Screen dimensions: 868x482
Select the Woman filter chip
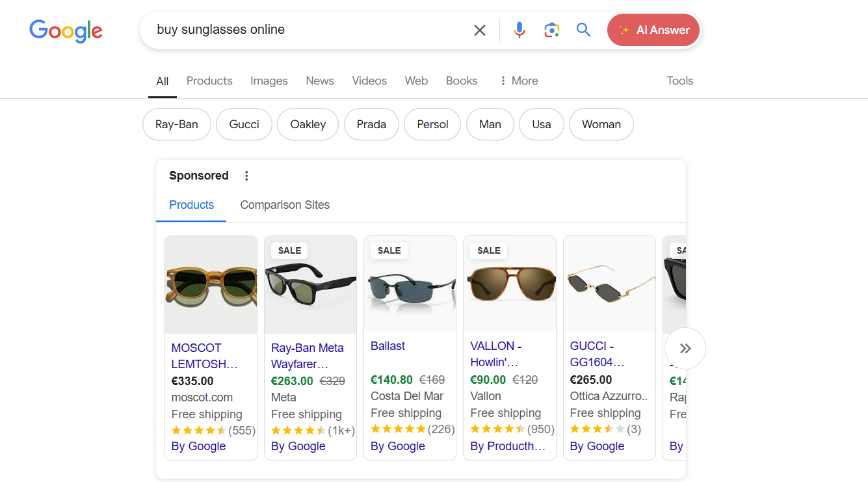(601, 124)
